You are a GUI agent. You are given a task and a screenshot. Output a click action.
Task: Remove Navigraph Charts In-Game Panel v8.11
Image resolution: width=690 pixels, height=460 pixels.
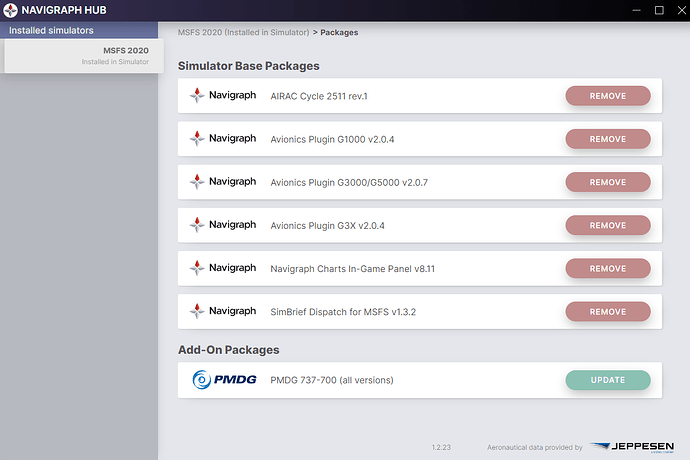[x=608, y=268]
